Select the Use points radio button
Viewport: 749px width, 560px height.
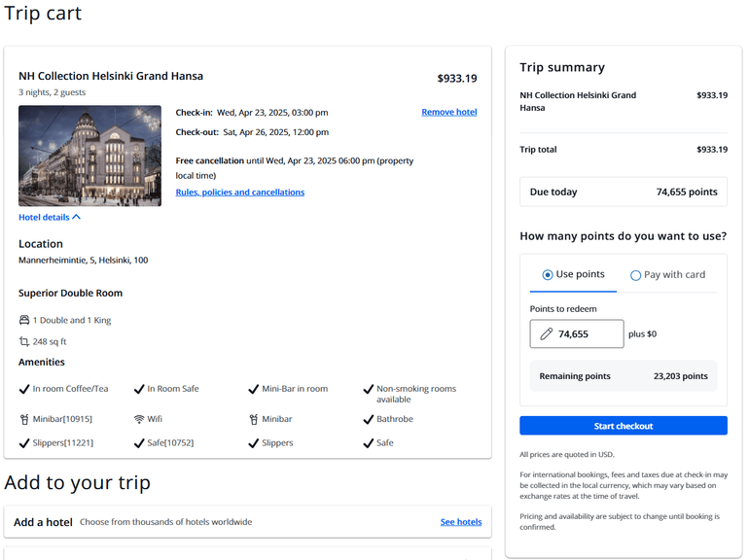point(548,275)
